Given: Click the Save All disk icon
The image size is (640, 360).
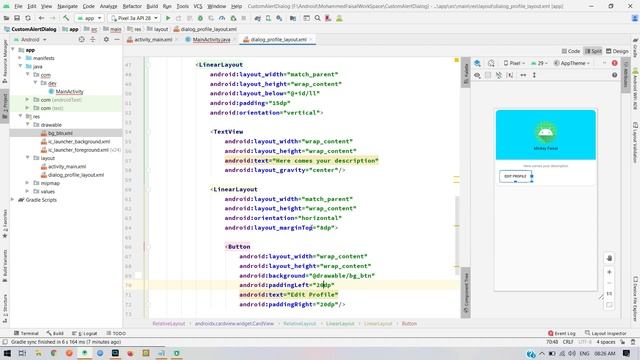Looking at the screenshot, I should [x=17, y=18].
